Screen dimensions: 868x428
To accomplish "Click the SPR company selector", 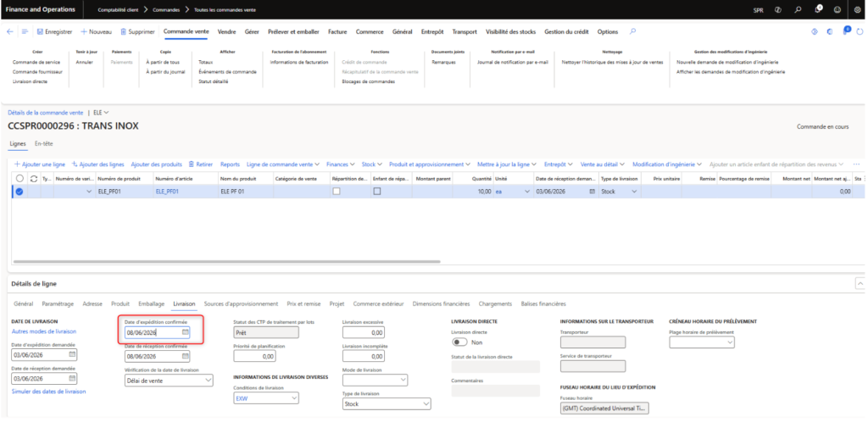I will pos(757,10).
